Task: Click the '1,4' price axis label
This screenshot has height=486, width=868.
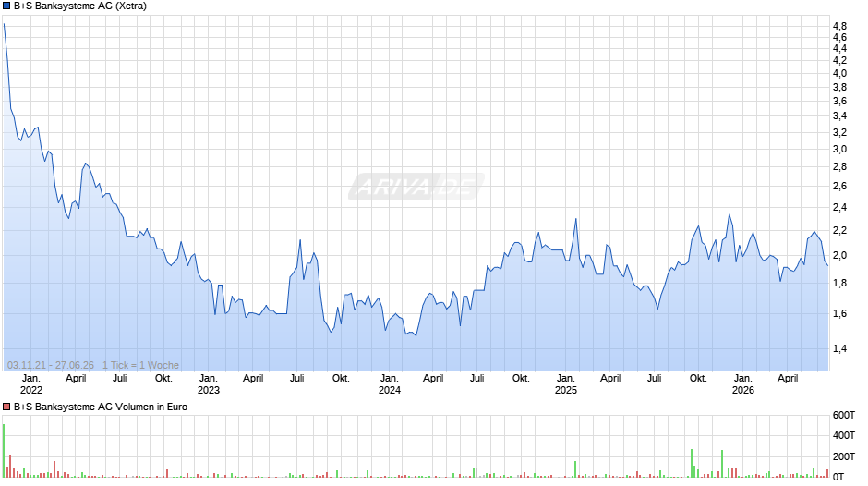Action: 839,348
